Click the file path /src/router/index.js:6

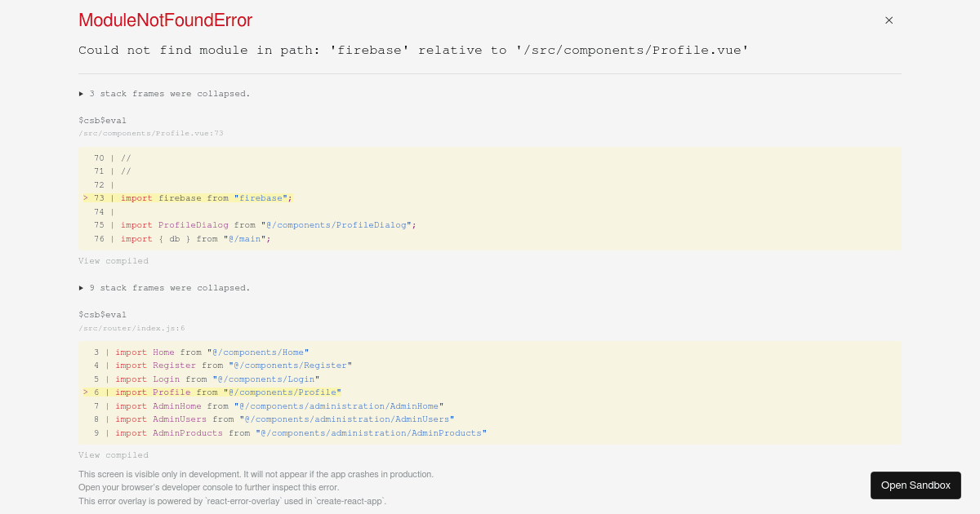click(131, 328)
